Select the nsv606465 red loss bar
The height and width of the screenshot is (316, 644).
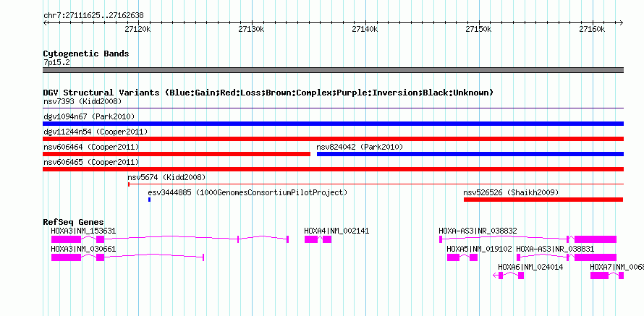tap(333, 169)
